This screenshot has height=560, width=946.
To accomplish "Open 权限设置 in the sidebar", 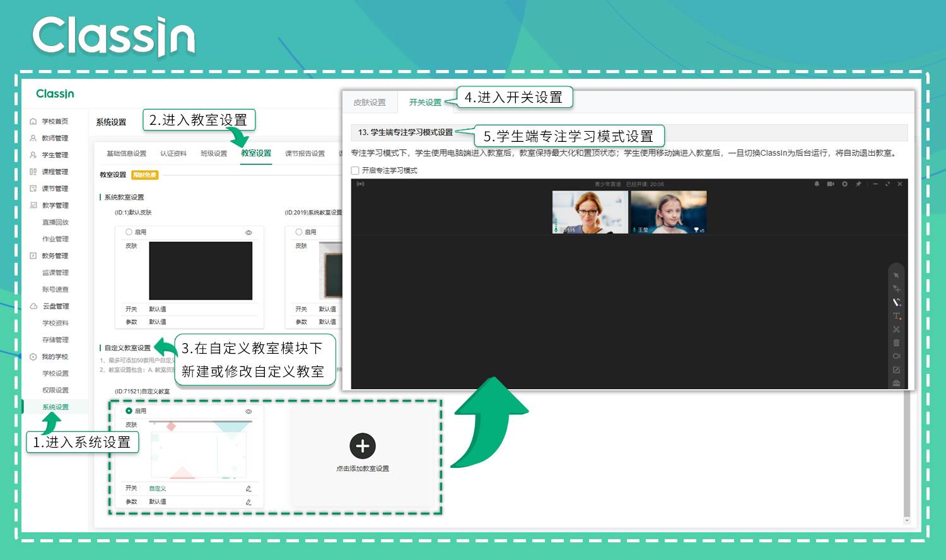I will [55, 390].
